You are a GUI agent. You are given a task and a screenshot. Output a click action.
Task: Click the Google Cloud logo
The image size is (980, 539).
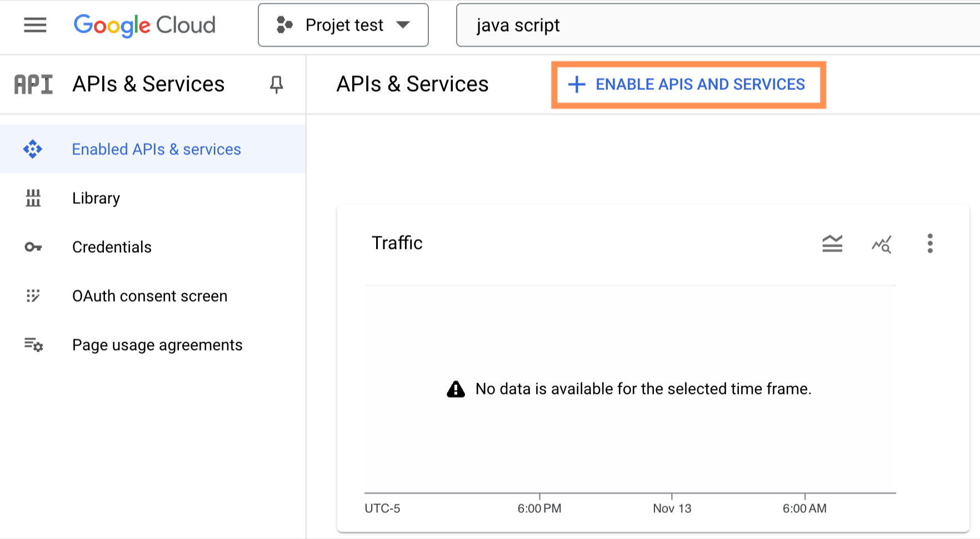coord(144,25)
